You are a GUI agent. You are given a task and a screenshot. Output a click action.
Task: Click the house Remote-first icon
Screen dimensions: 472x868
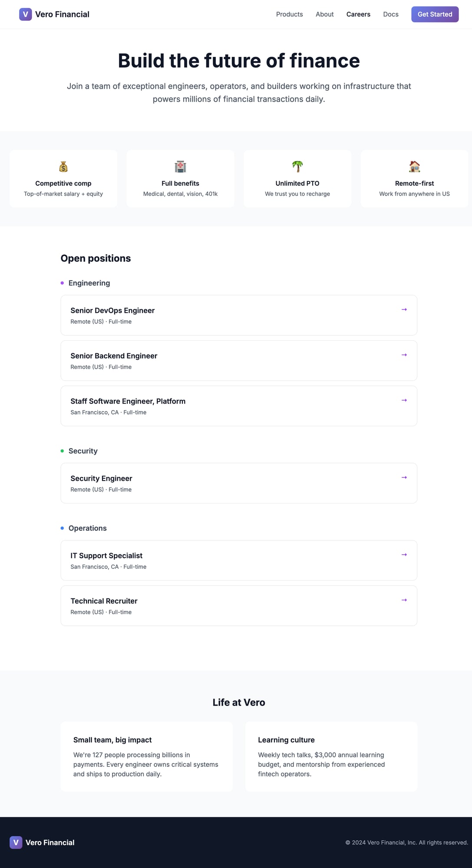(x=415, y=167)
